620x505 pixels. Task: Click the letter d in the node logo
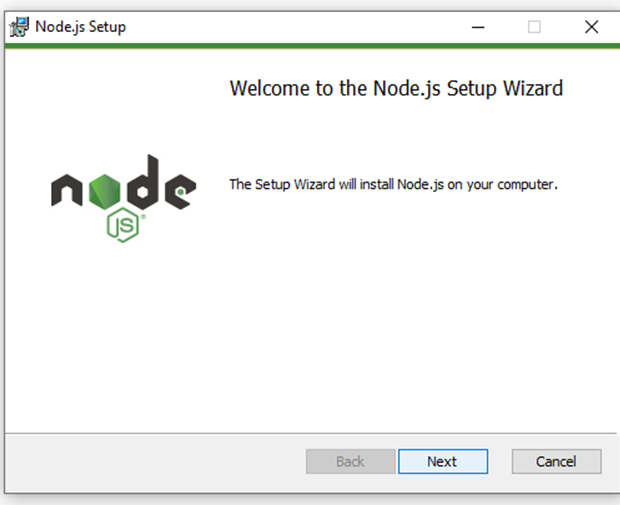pos(143,182)
